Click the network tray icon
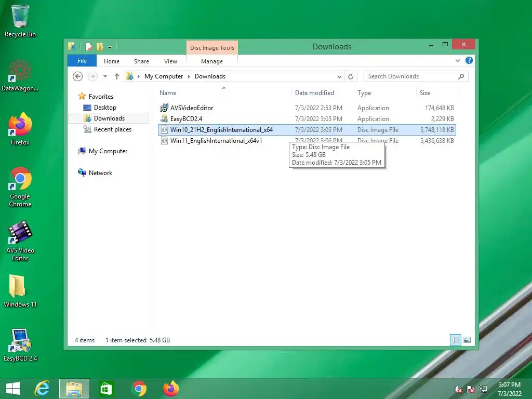This screenshot has height=399, width=532. click(483, 389)
